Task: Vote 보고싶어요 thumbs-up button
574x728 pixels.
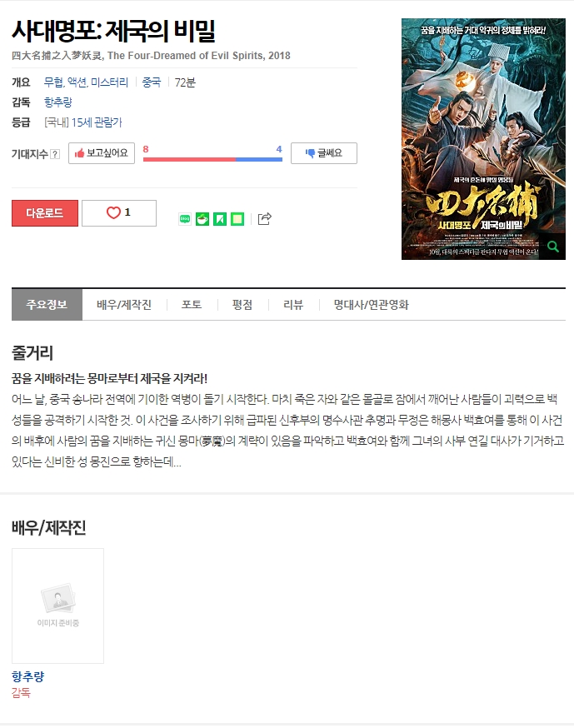Action: pyautogui.click(x=102, y=153)
